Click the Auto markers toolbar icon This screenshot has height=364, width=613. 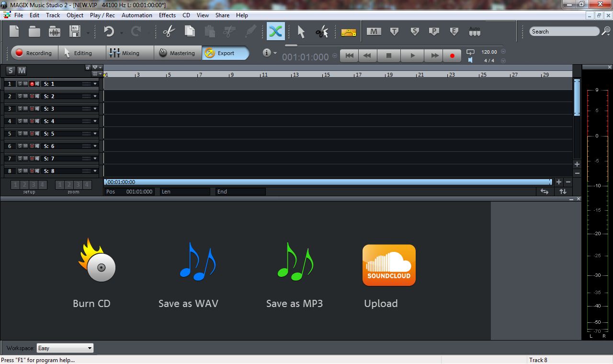pos(475,32)
